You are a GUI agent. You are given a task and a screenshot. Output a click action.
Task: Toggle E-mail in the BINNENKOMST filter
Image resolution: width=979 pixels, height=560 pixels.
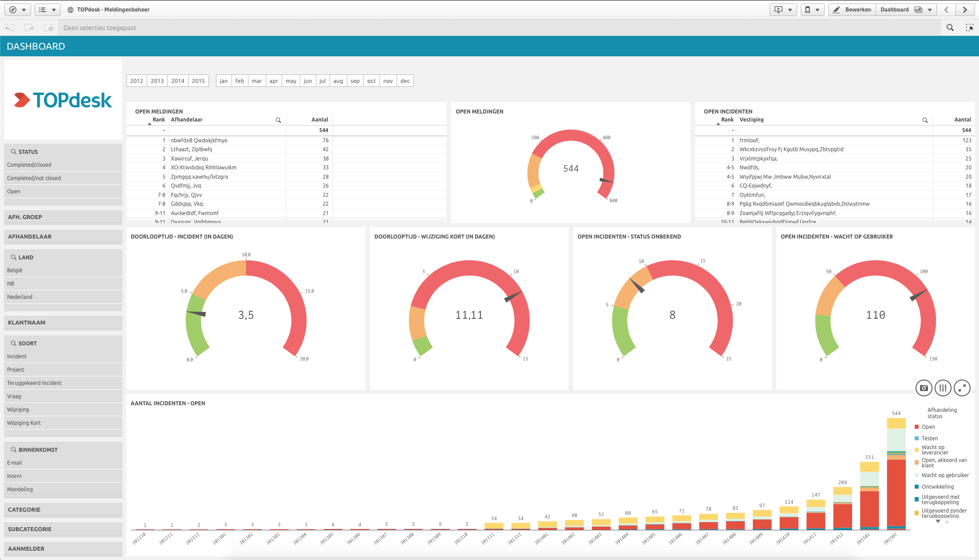63,463
